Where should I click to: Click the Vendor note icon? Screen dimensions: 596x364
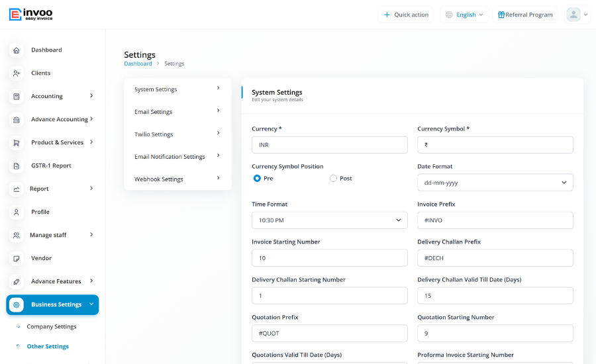click(17, 258)
